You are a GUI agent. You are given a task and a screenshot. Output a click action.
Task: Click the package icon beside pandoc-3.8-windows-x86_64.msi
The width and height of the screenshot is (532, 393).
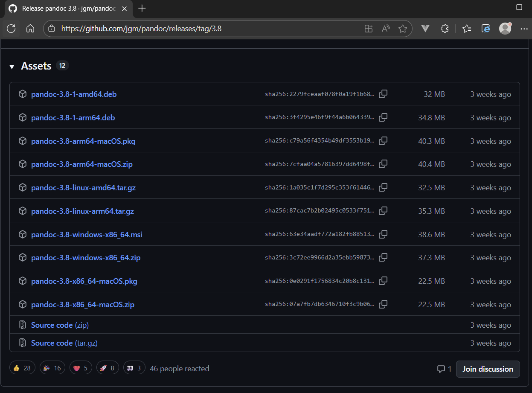(23, 234)
